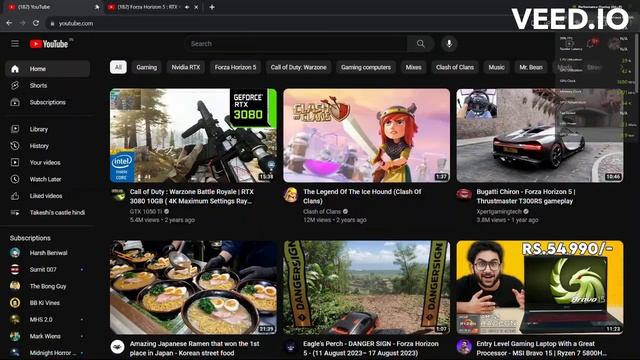
Task: Open the Bugatti Chiron Forza thumbnail
Action: 540,136
